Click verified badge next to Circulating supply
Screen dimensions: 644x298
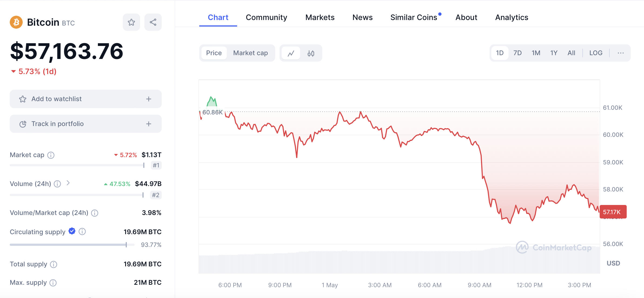point(72,231)
